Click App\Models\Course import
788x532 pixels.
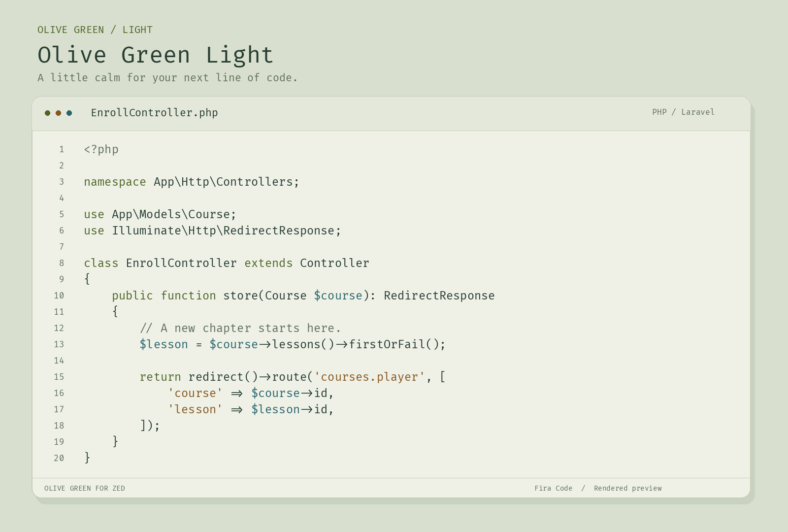[171, 214]
